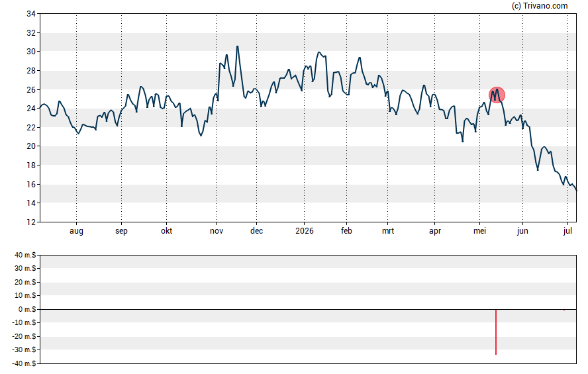Select the 'jun' month axis label

coord(522,231)
